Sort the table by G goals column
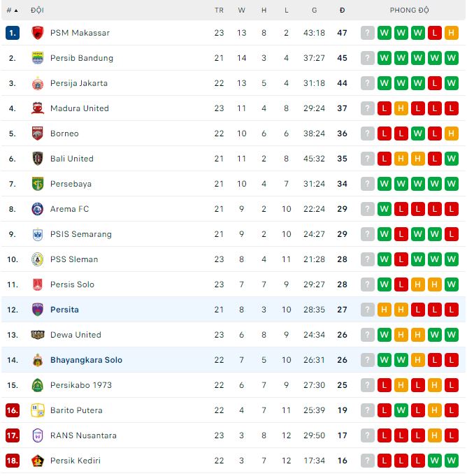This screenshot has height=476, width=467. point(315,10)
